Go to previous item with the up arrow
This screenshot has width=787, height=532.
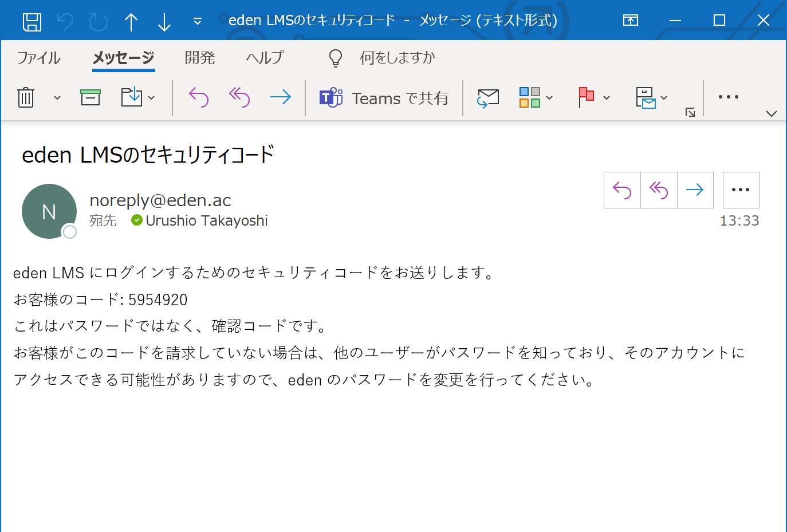pyautogui.click(x=131, y=22)
